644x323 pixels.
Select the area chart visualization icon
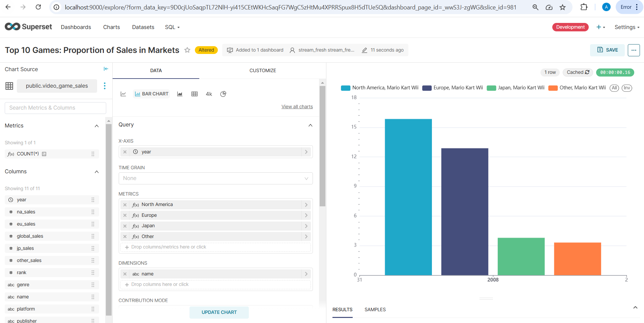(180, 94)
